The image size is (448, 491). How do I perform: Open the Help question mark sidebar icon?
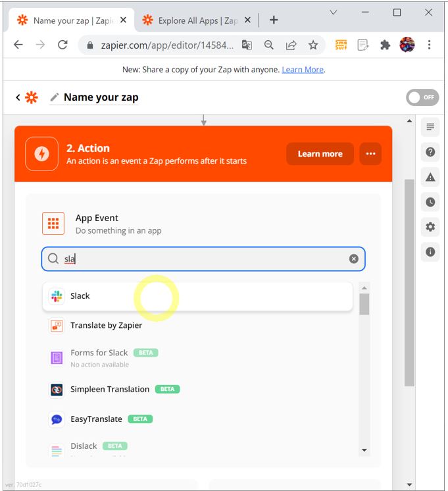coord(430,152)
